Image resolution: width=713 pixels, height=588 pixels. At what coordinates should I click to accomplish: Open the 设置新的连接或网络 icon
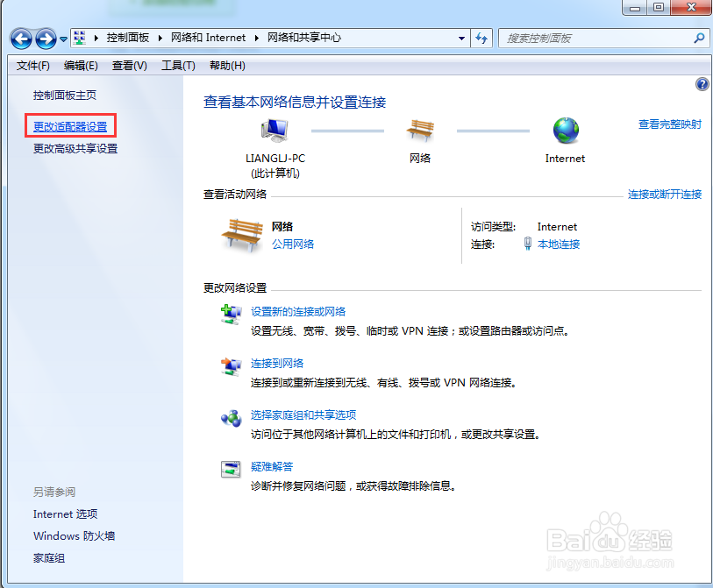[231, 313]
